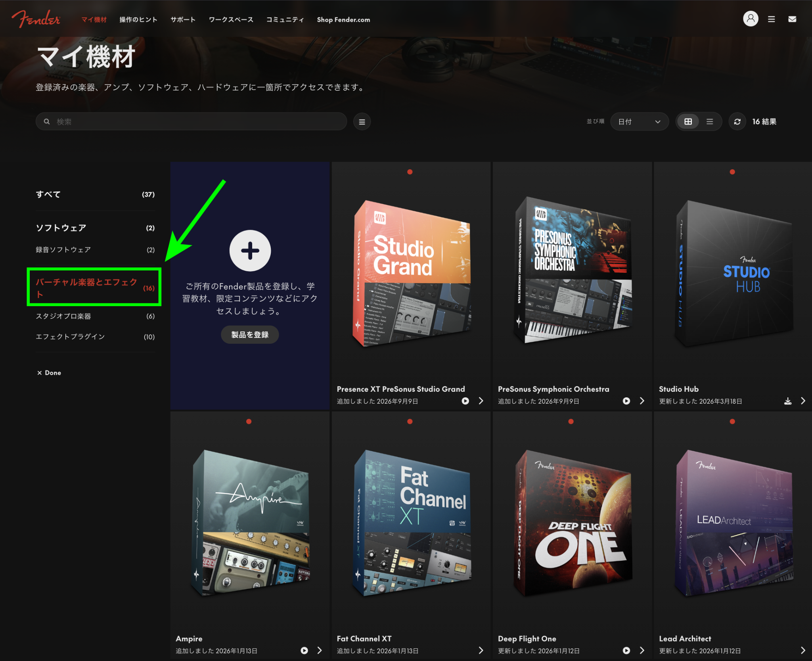This screenshot has width=812, height=661.
Task: Click the plus icon to add product
Action: [250, 251]
